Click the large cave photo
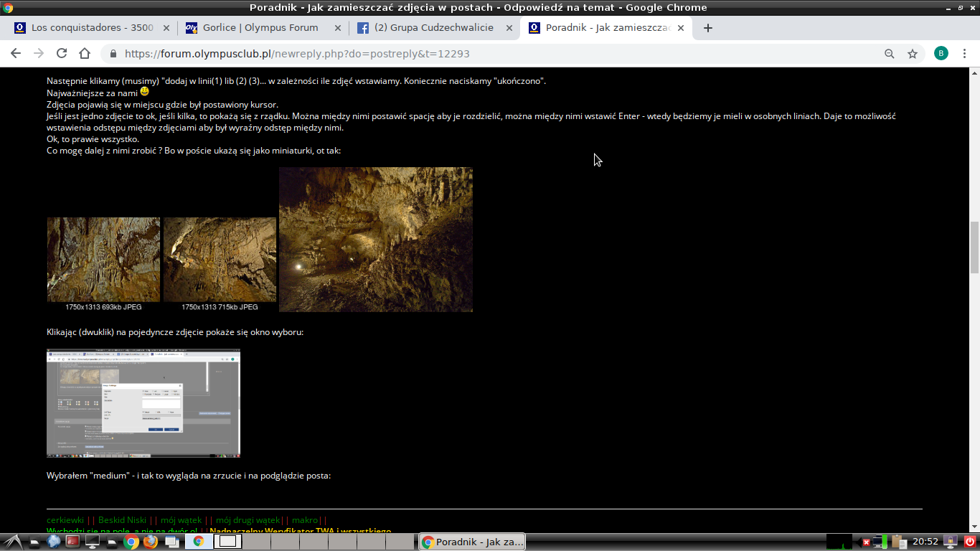 375,240
